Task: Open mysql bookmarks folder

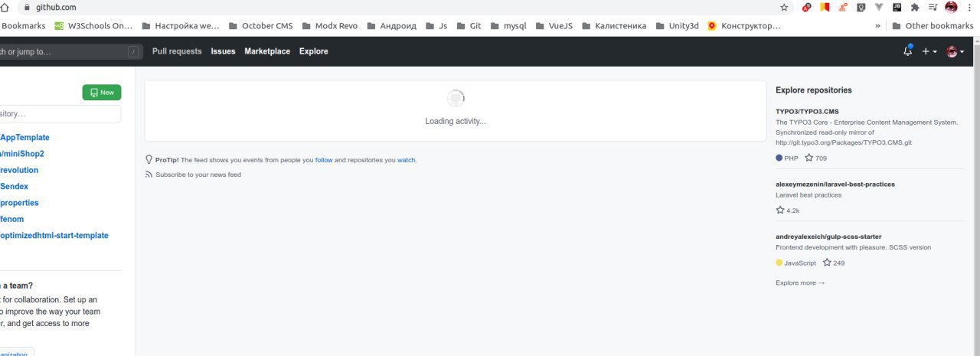Action: [508, 25]
